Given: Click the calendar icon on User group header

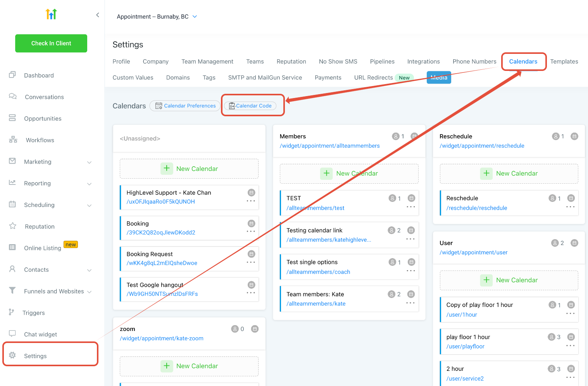Looking at the screenshot, I should pyautogui.click(x=574, y=243).
